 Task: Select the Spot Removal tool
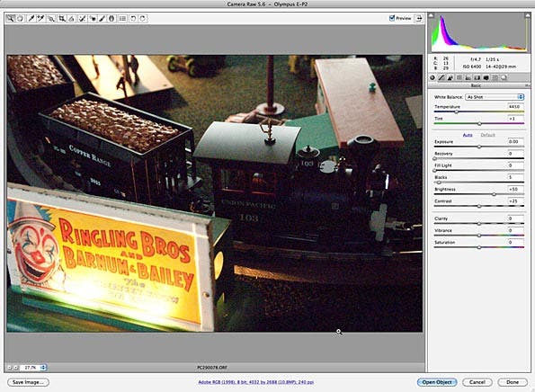pyautogui.click(x=82, y=18)
